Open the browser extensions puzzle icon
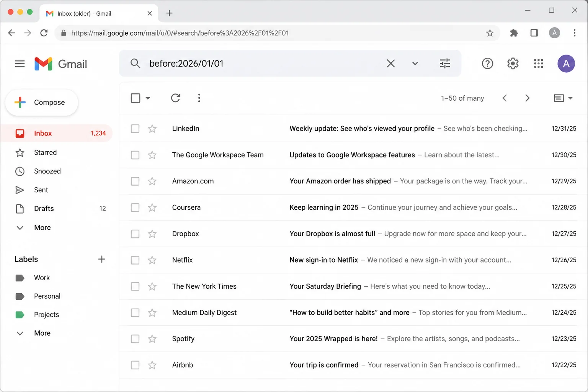 tap(514, 33)
